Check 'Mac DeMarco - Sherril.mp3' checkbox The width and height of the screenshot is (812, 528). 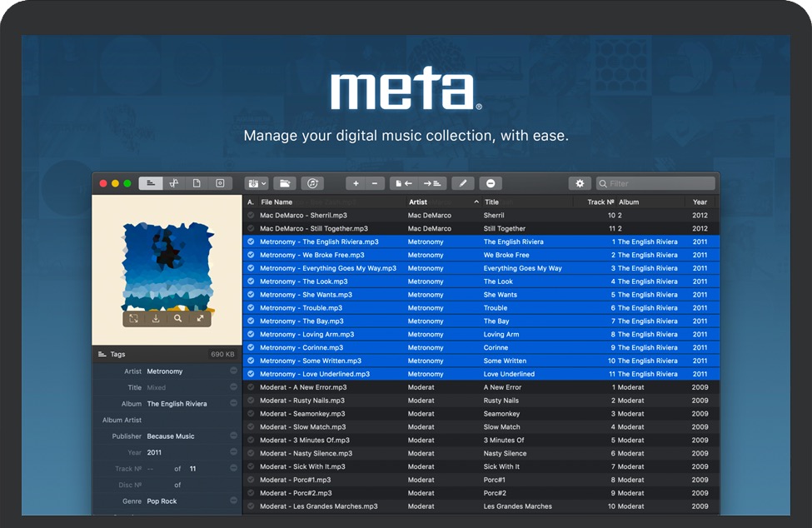[x=251, y=216]
